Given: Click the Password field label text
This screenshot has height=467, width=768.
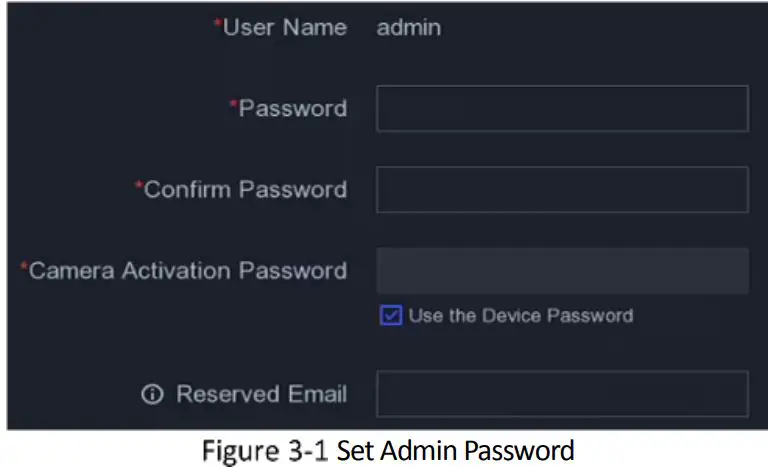Looking at the screenshot, I should point(292,108).
